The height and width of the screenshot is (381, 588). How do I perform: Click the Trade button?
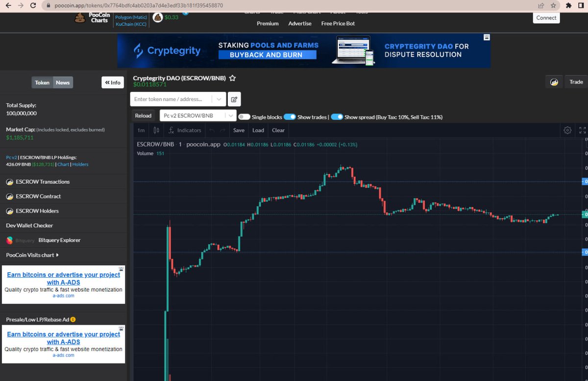(x=576, y=82)
